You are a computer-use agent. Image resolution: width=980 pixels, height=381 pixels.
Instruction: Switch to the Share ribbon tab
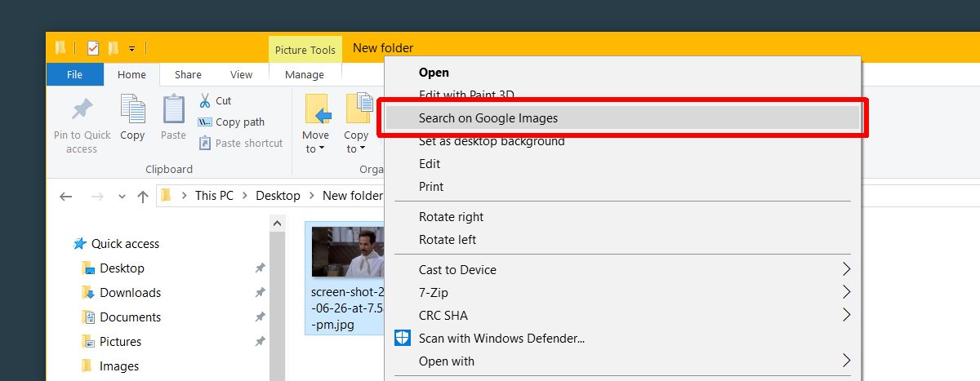pos(188,74)
